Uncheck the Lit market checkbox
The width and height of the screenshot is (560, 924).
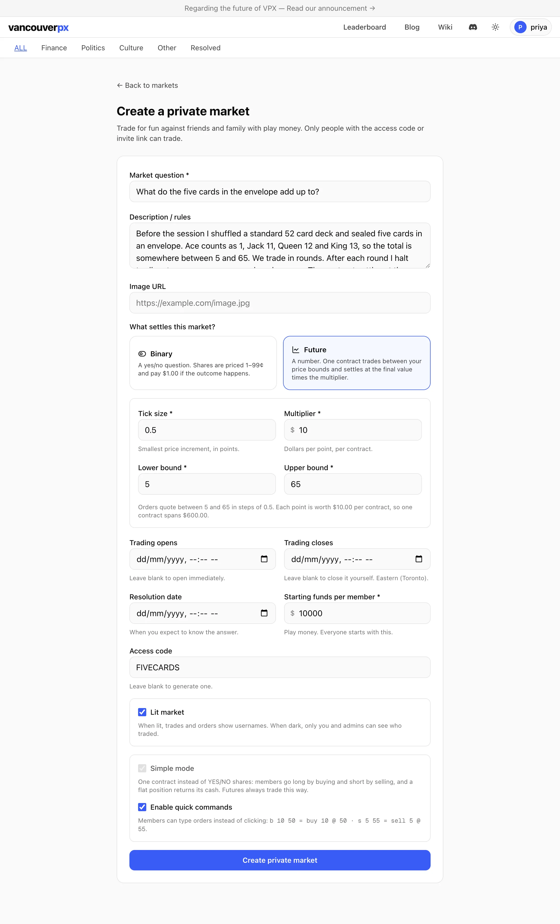pyautogui.click(x=142, y=712)
